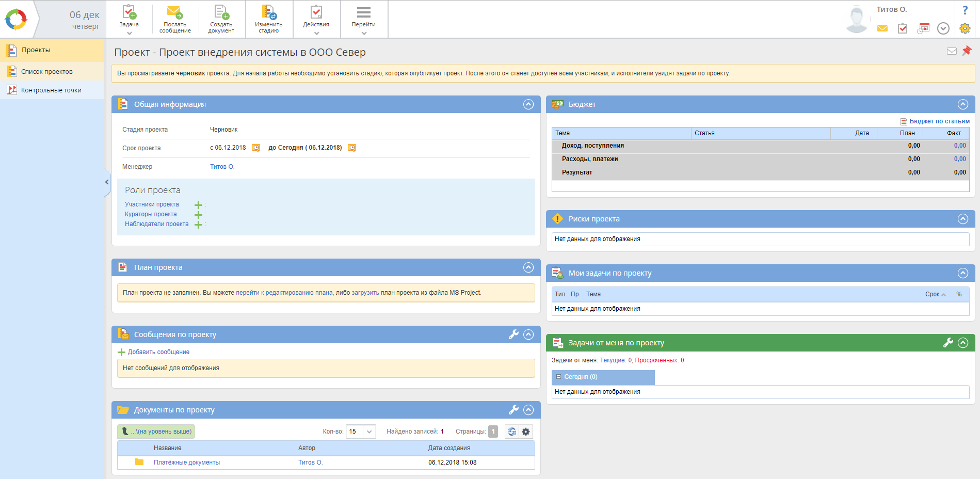The height and width of the screenshot is (479, 980).
Task: Open calendar picker for project start date
Action: [256, 148]
